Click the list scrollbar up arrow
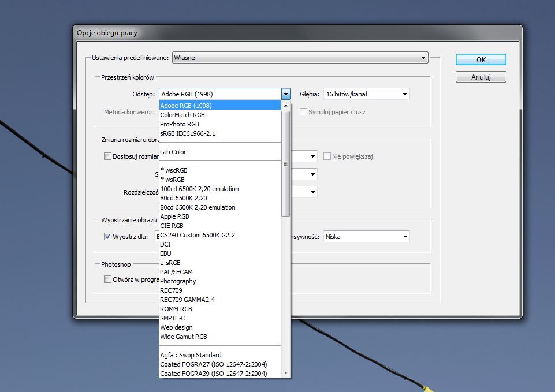Screen dimensions: 555x392 (285, 106)
